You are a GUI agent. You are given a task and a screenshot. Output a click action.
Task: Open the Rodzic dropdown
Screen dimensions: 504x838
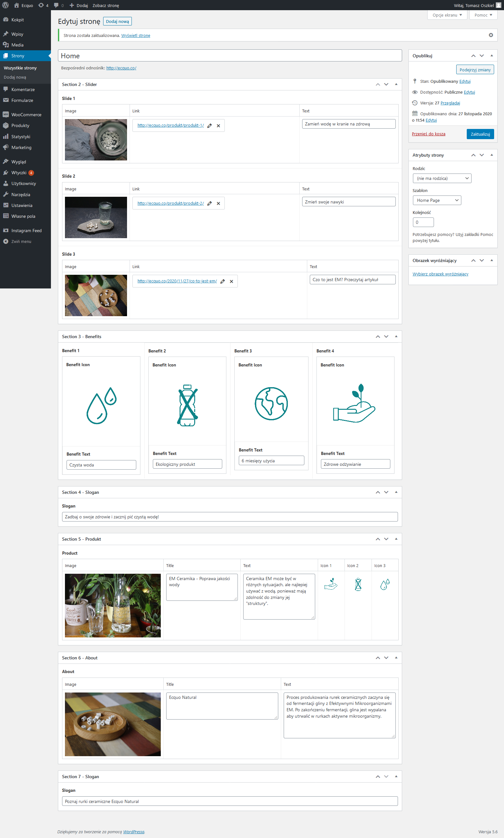[x=442, y=178]
